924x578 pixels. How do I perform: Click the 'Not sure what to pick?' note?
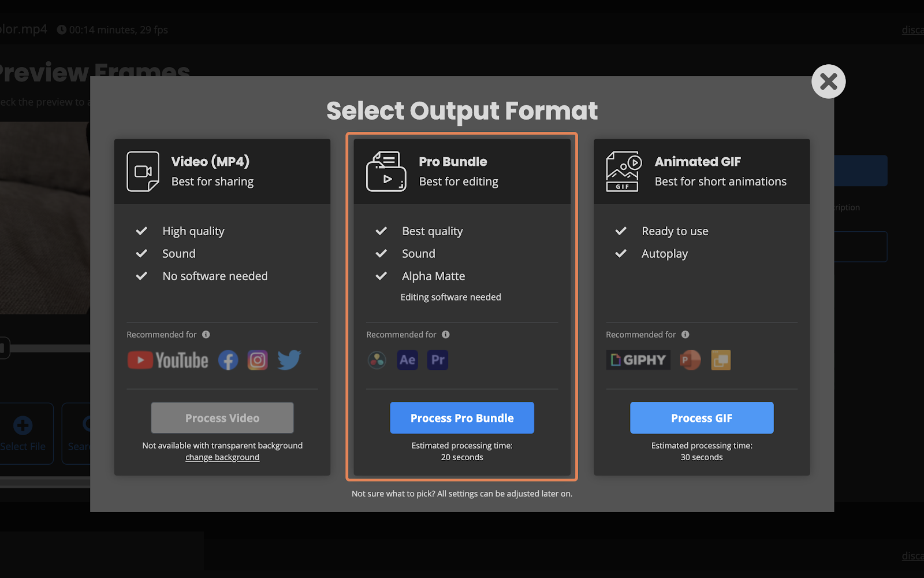pyautogui.click(x=462, y=494)
